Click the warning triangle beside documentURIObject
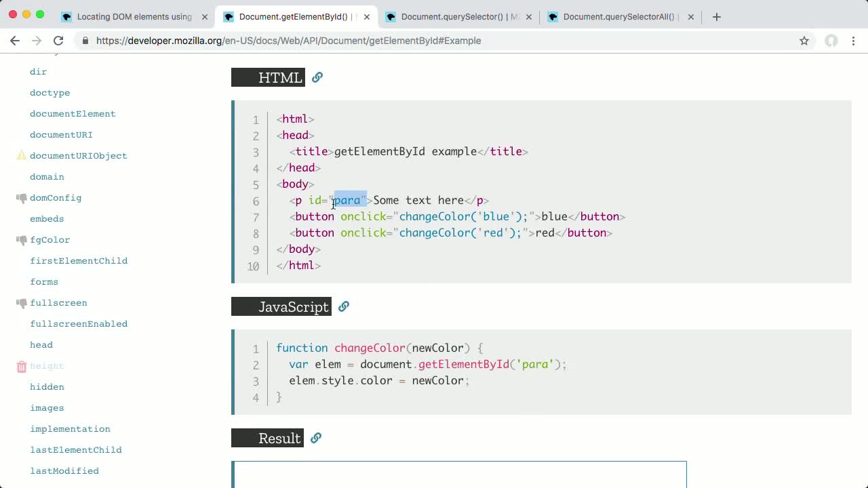The image size is (868, 488). coord(21,155)
